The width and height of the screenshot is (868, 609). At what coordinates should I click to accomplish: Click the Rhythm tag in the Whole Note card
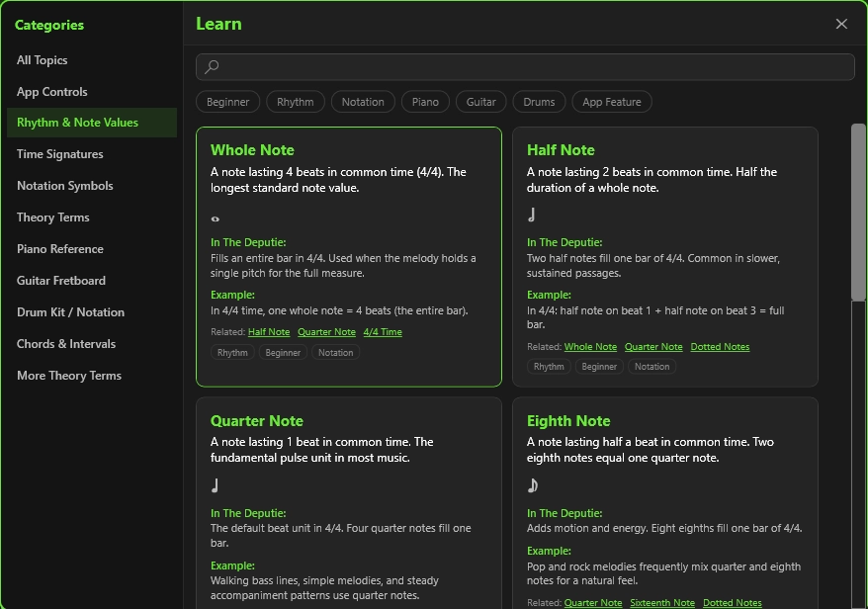[232, 352]
